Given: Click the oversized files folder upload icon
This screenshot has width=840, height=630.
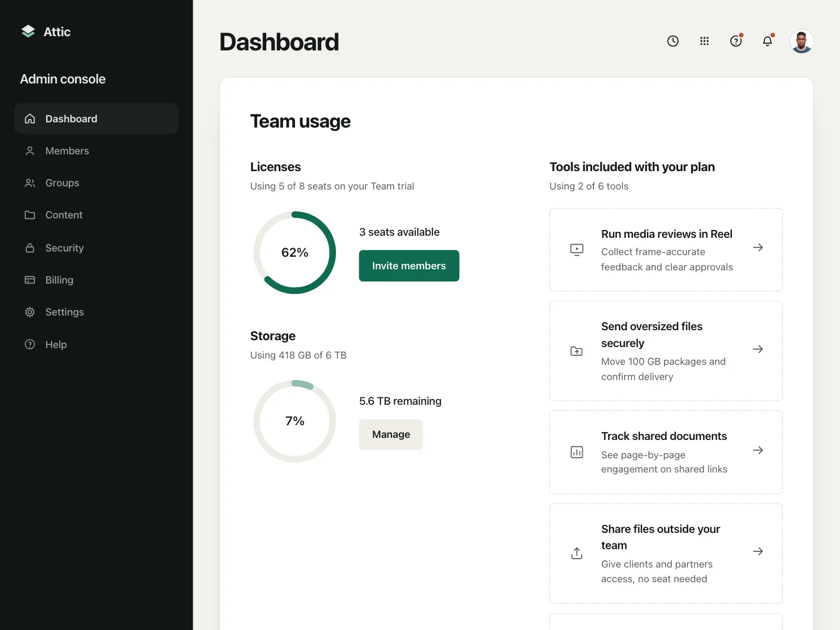Looking at the screenshot, I should point(576,351).
